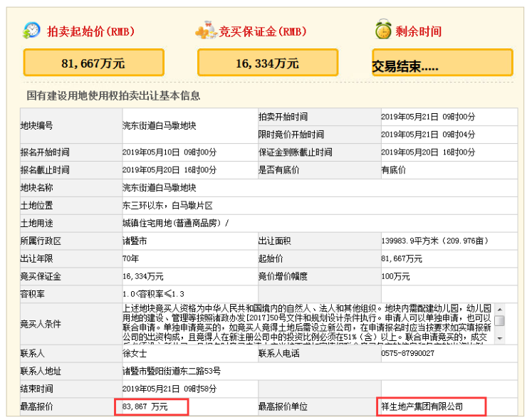
Task: Click plot ratio value 1.0<容积率≤1.3
Action: coord(153,294)
